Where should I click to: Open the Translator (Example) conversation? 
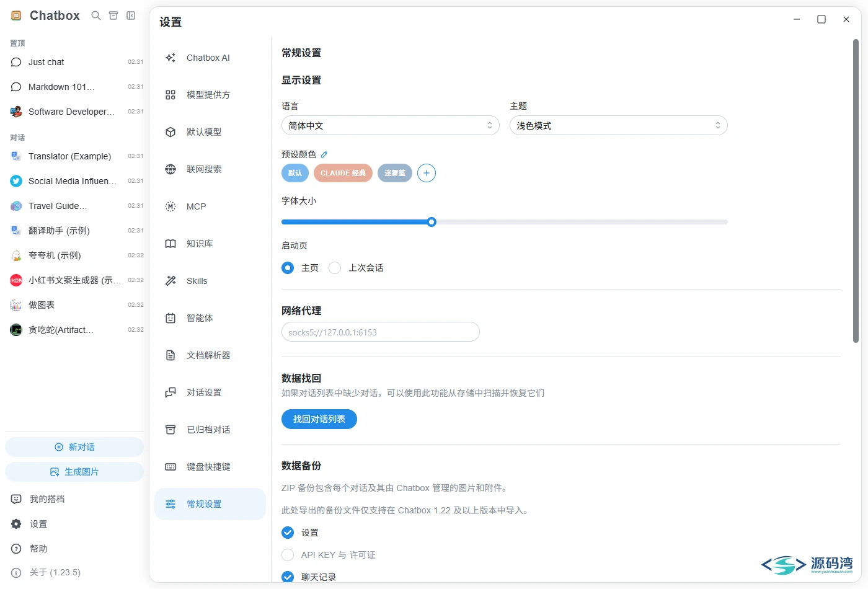(74, 156)
